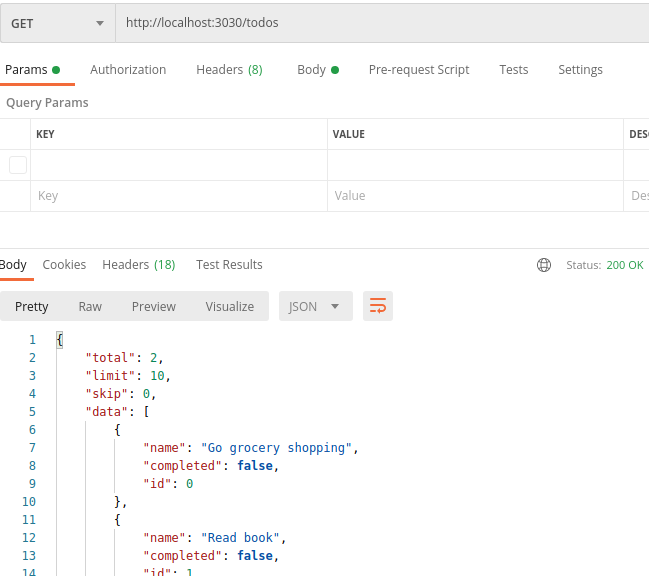Tick the empty query param row checkbox
The image size is (657, 576).
tap(18, 165)
